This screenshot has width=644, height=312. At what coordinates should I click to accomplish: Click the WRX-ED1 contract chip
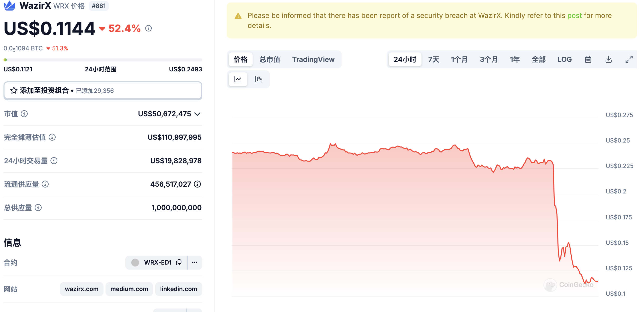point(156,262)
